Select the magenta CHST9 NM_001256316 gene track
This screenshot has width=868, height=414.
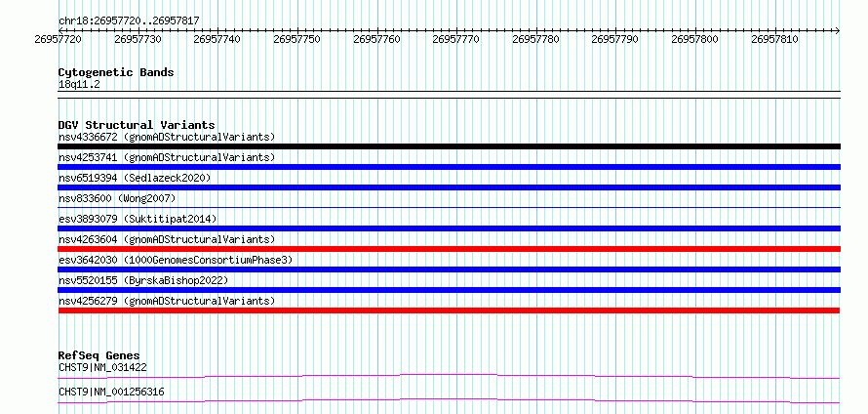(x=449, y=401)
